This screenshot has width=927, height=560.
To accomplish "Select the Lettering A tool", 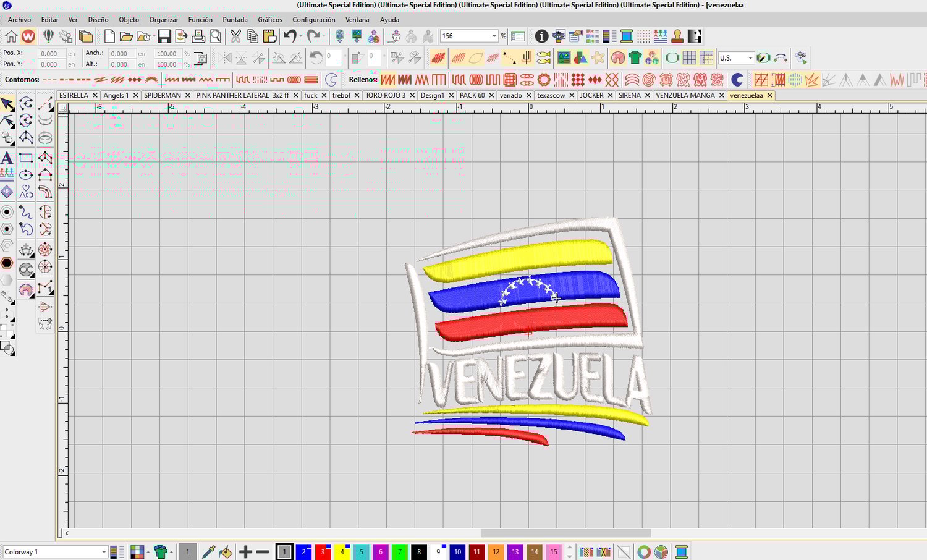I will coord(7,158).
